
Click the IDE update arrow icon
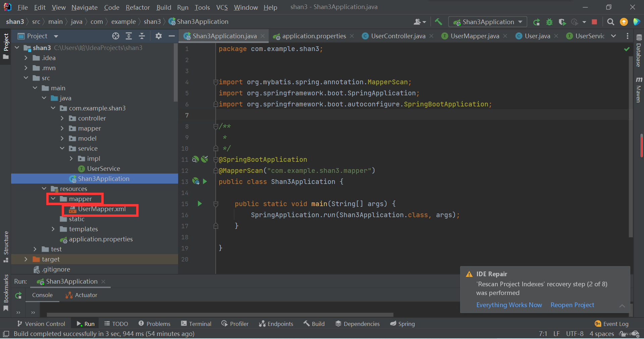[x=624, y=22]
